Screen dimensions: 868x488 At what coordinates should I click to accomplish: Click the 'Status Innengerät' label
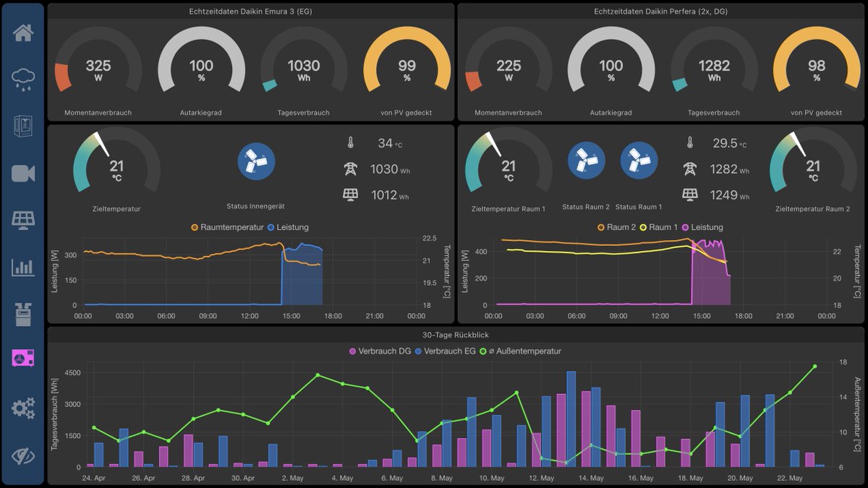(256, 207)
